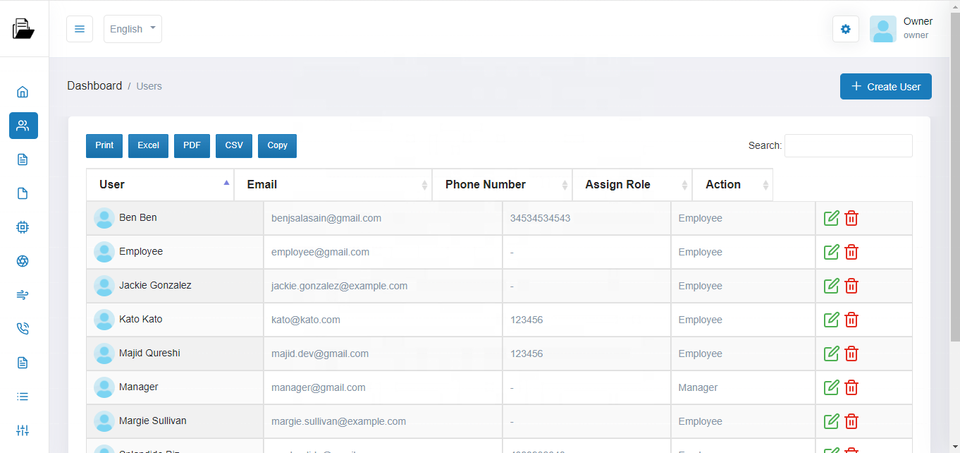Click the Search input field
Viewport: 960px width, 453px height.
(848, 146)
